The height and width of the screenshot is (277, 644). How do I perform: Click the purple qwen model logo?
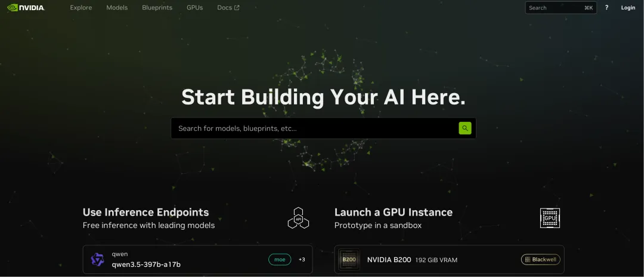pyautogui.click(x=97, y=259)
